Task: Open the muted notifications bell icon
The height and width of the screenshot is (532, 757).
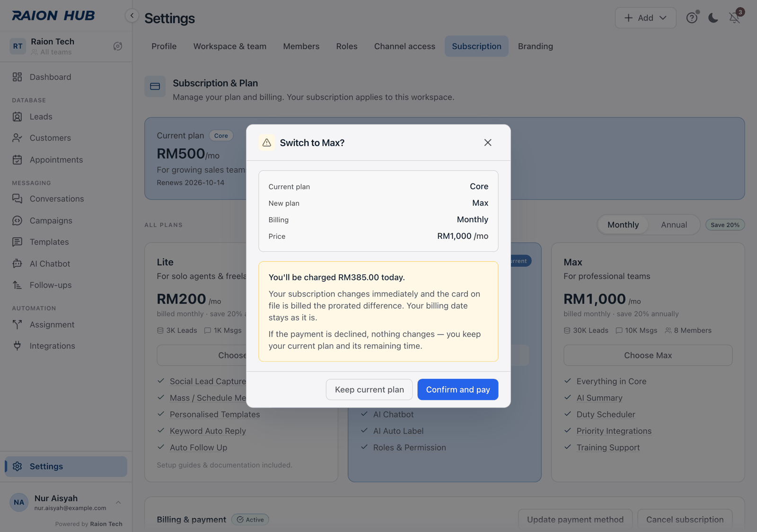Action: [x=734, y=18]
